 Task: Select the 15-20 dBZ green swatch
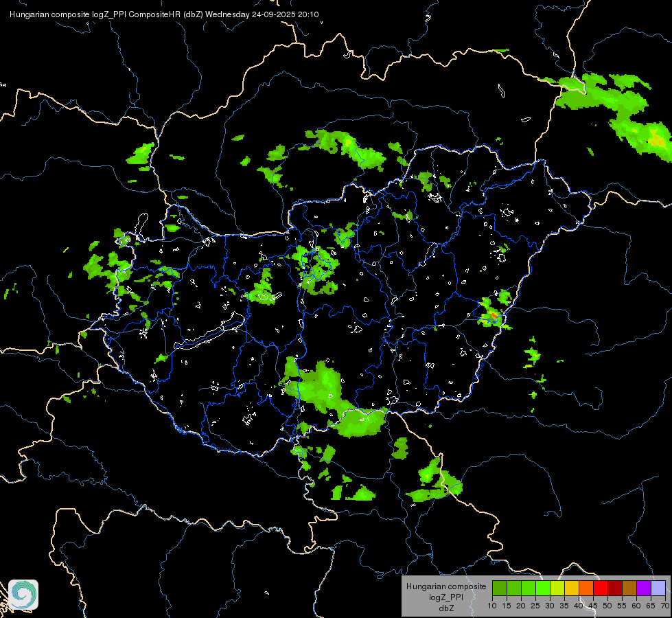tap(514, 588)
